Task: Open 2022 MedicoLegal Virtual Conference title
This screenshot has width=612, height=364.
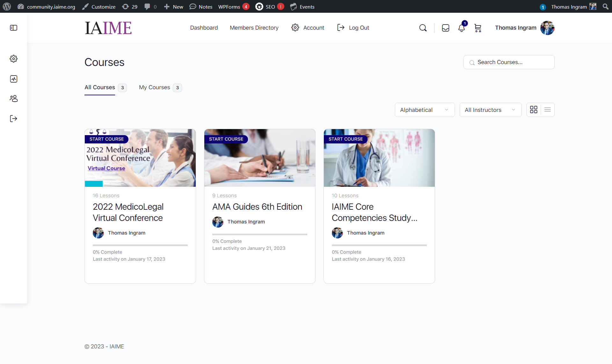Action: pyautogui.click(x=128, y=212)
